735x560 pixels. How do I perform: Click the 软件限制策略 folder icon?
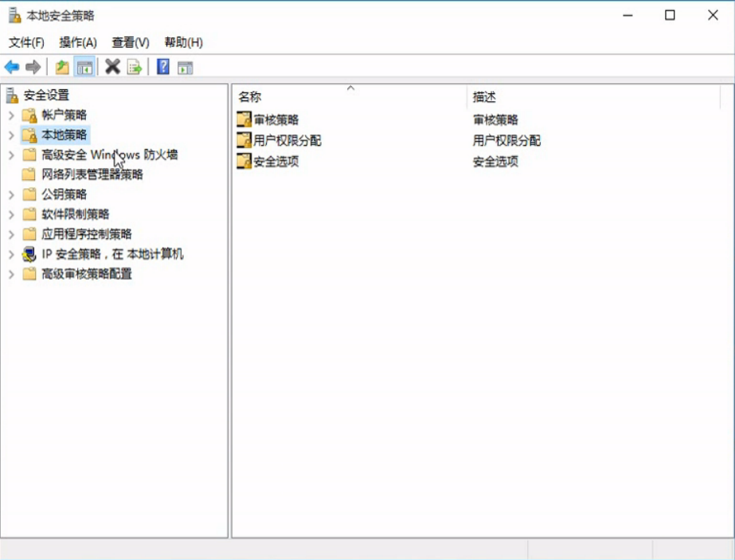coord(29,214)
